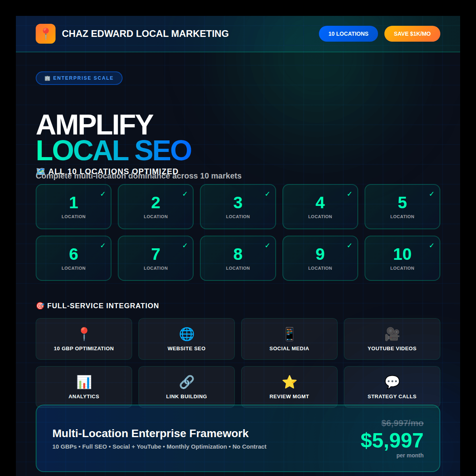Click the 10 GBP Optimization pin icon
Screen dimensions: 476x476
tap(84, 334)
